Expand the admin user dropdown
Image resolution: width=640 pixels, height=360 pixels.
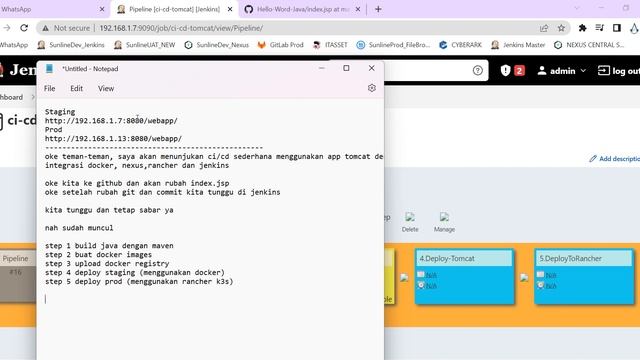pos(562,71)
